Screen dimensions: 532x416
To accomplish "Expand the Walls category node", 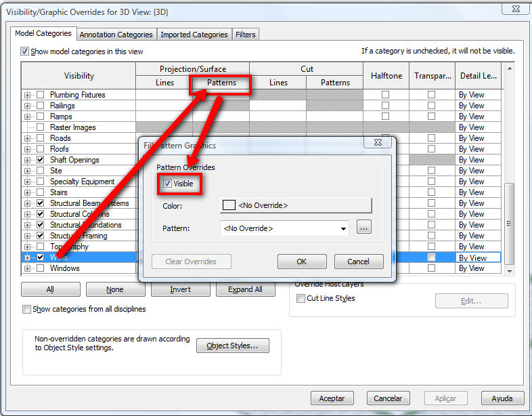I will click(x=28, y=257).
